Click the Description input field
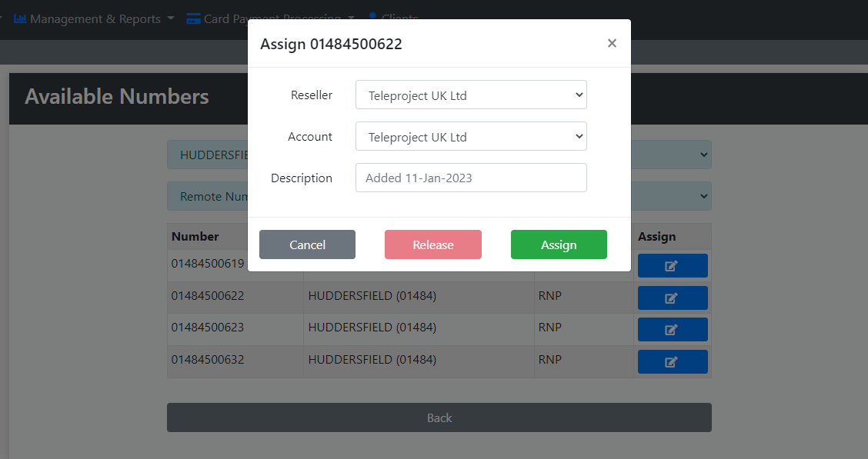 point(471,178)
